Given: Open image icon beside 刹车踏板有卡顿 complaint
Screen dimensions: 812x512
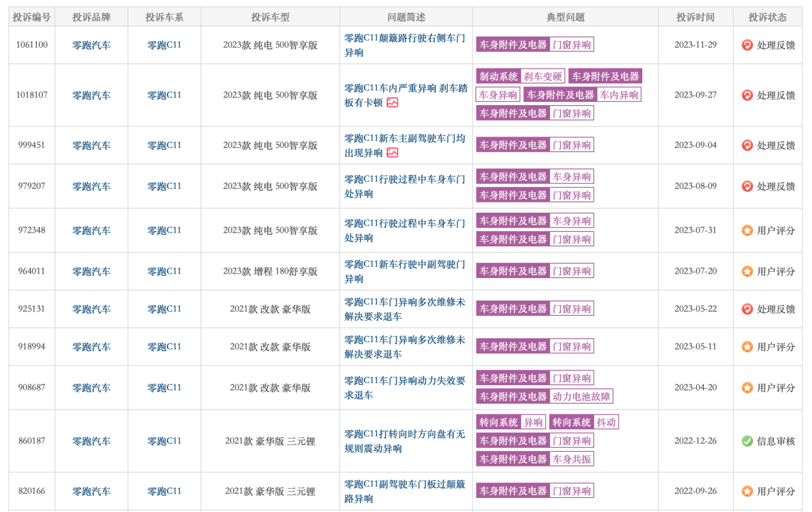Looking at the screenshot, I should pos(393,103).
